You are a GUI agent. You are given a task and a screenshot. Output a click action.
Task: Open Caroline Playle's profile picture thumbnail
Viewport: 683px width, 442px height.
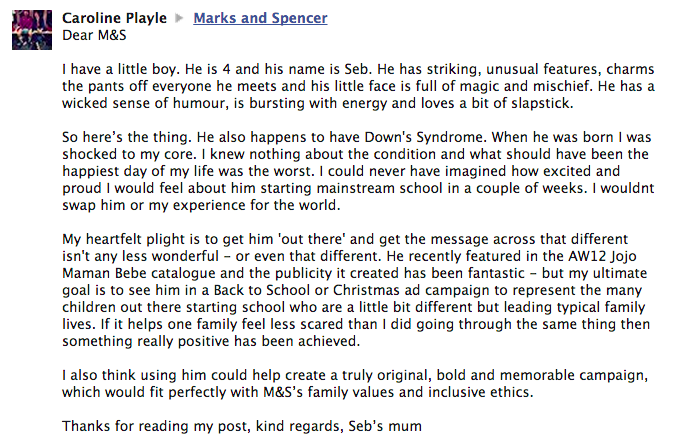(32, 30)
